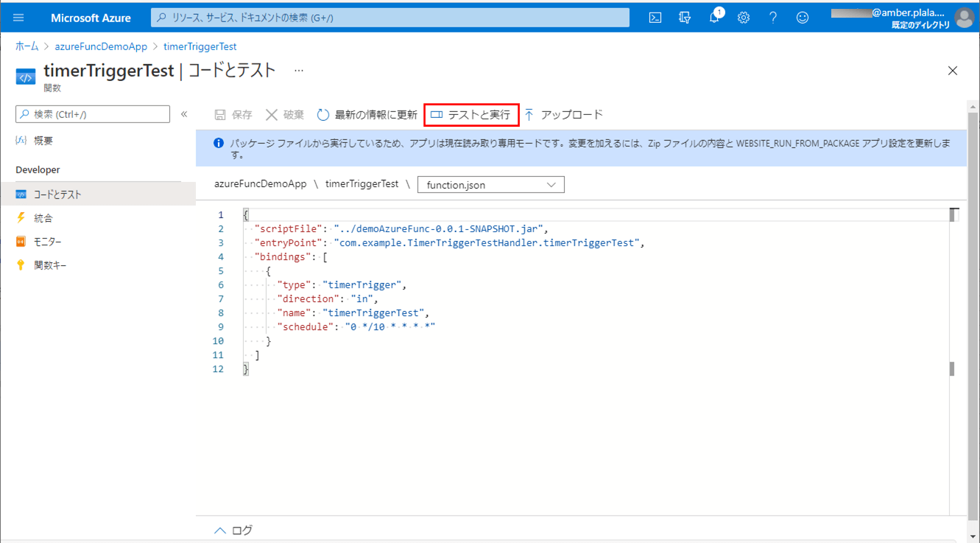Go to ホーム breadcrumb
This screenshot has width=980, height=543.
[x=27, y=46]
